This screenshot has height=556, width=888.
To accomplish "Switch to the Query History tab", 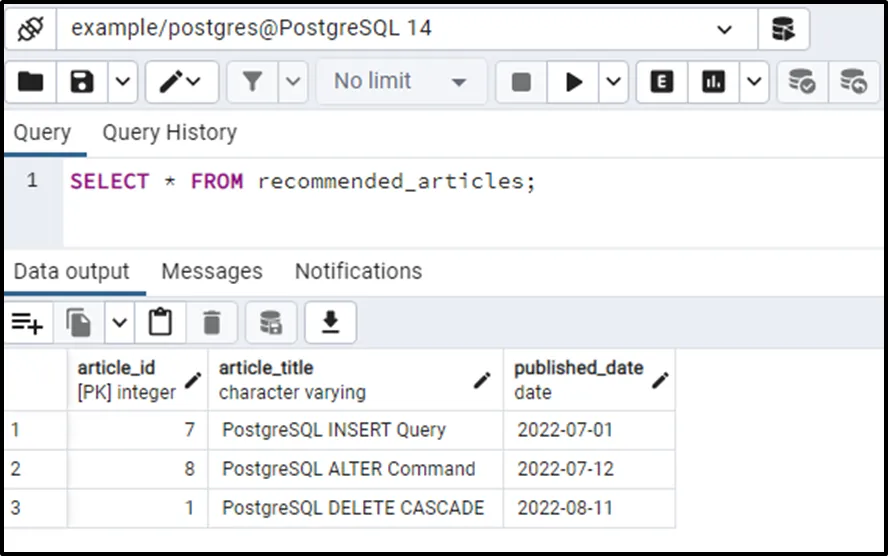I will point(169,132).
